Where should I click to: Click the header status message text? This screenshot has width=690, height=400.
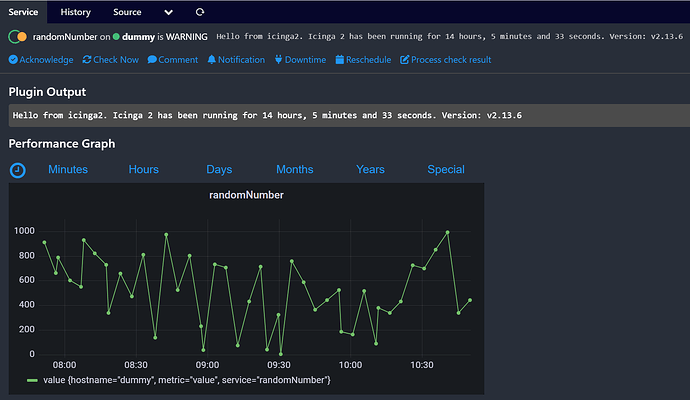449,37
